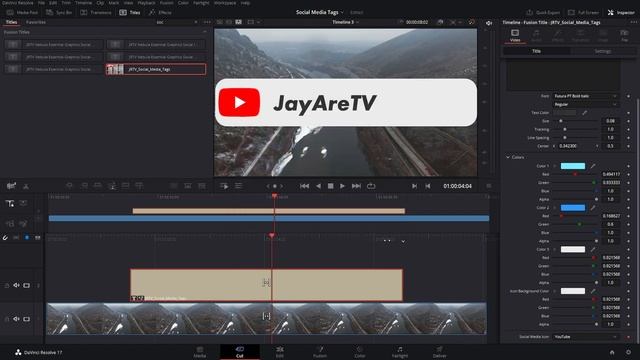Disable video on the drone footage track

27,319
